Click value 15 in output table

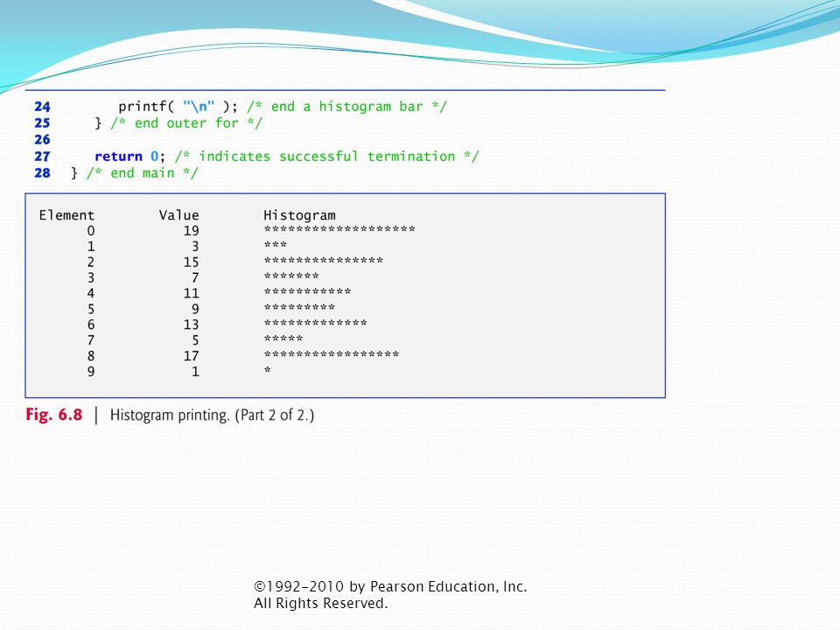coord(192,262)
